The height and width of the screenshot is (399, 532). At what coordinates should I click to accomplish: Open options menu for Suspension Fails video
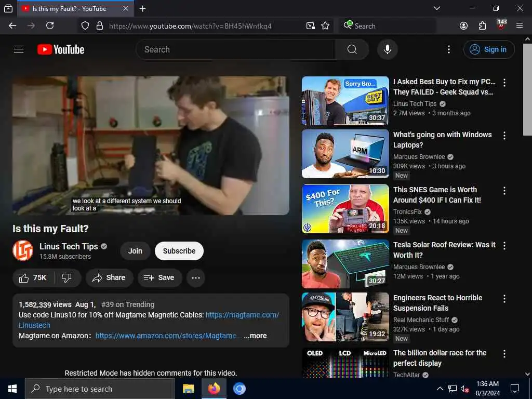click(504, 299)
